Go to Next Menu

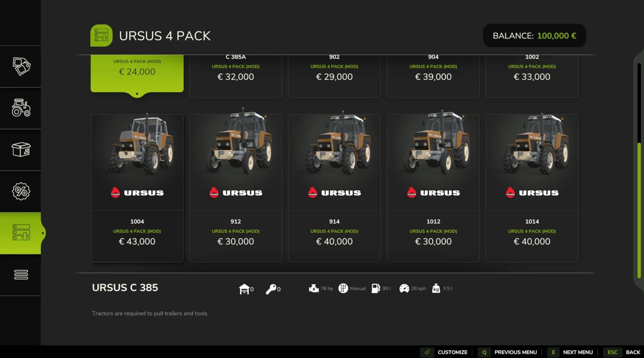click(x=570, y=352)
